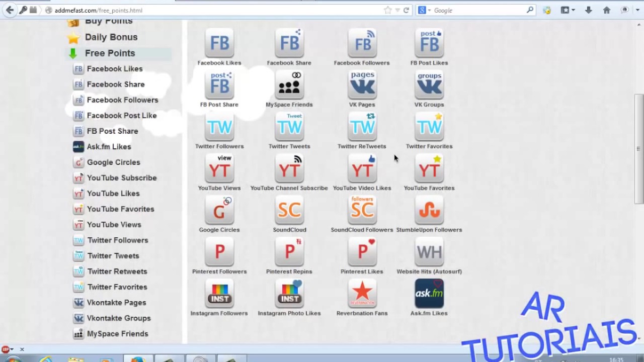Click YouTube Likes in sidebar
The height and width of the screenshot is (362, 644).
[113, 194]
